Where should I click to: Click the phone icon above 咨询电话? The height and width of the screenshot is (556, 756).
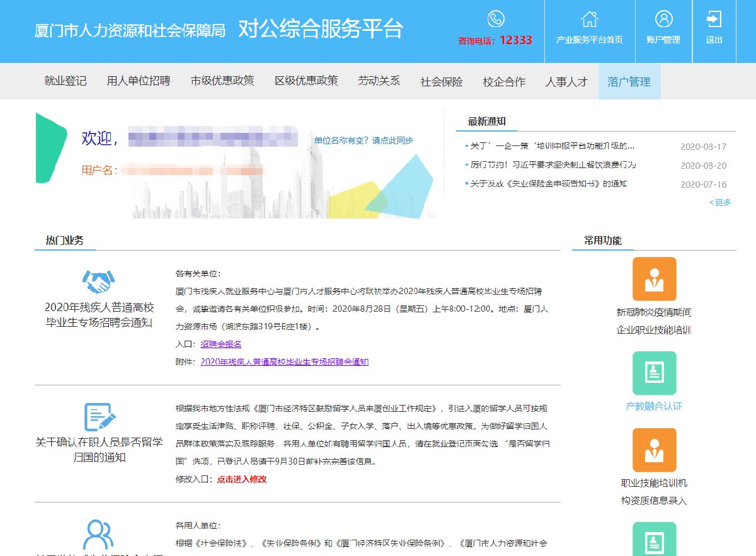tap(496, 19)
